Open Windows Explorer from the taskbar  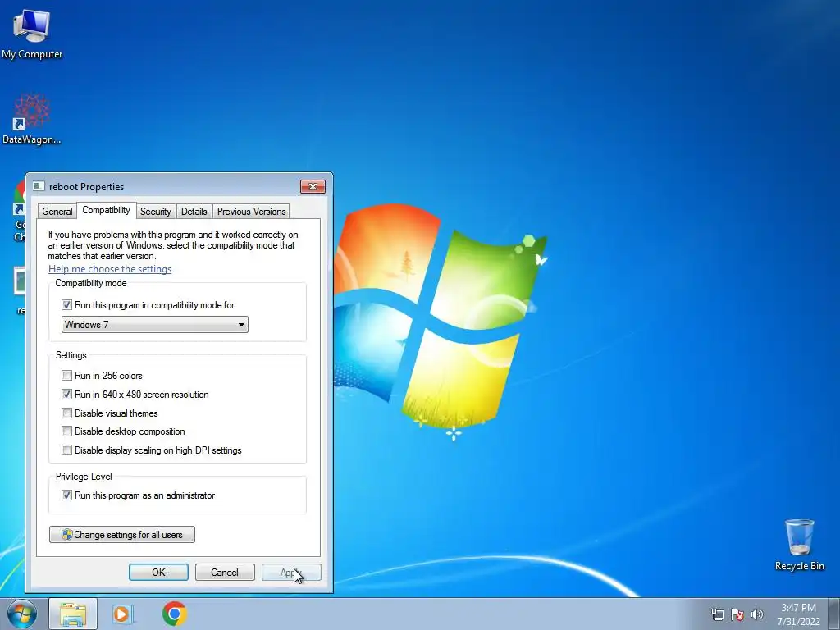(73, 614)
